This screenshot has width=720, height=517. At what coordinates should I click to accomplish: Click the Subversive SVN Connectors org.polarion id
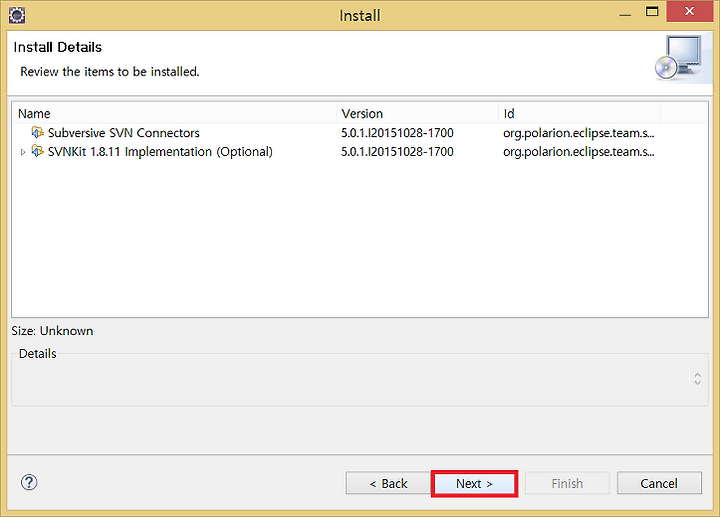tap(579, 133)
